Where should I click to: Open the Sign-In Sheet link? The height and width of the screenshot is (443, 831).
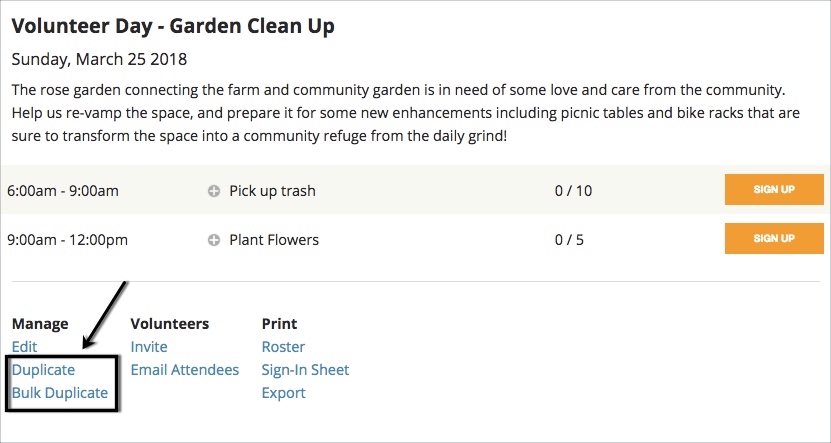305,370
